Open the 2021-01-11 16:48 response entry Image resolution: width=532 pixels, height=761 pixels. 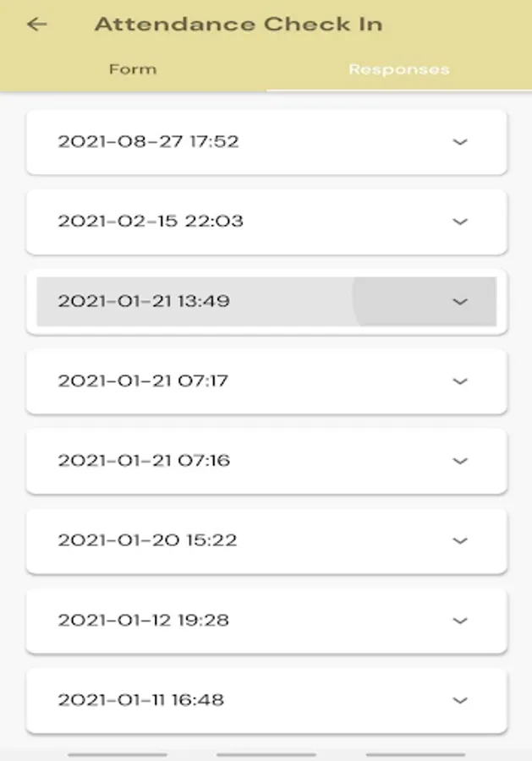[x=266, y=700]
